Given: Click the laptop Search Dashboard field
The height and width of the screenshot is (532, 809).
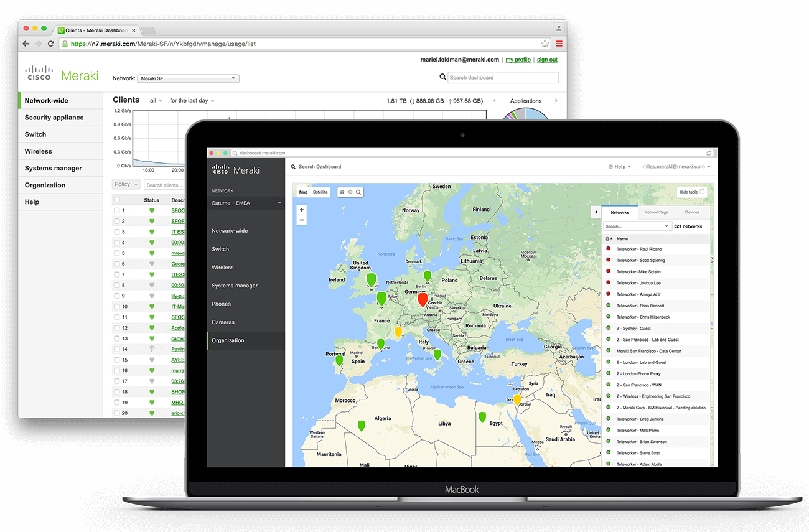Looking at the screenshot, I should point(320,167).
